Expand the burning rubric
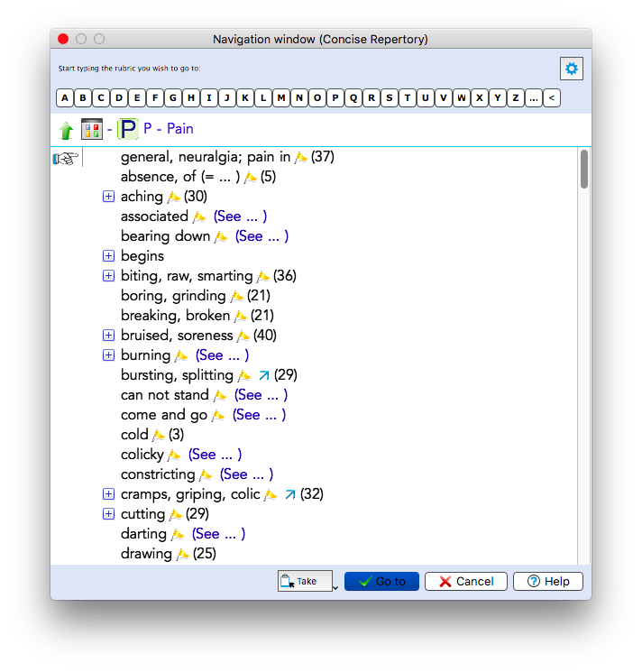This screenshot has width=642, height=672. coord(108,355)
